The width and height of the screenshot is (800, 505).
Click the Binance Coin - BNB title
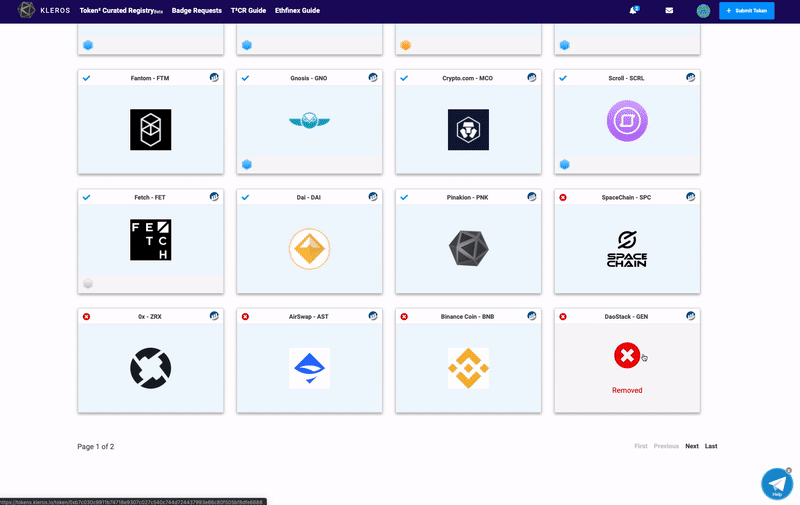point(467,317)
